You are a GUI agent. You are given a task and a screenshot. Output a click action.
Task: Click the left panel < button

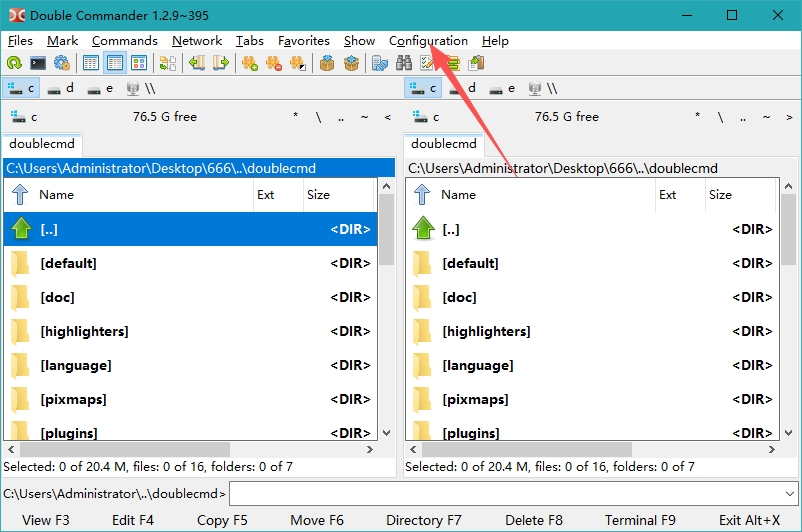coord(388,117)
